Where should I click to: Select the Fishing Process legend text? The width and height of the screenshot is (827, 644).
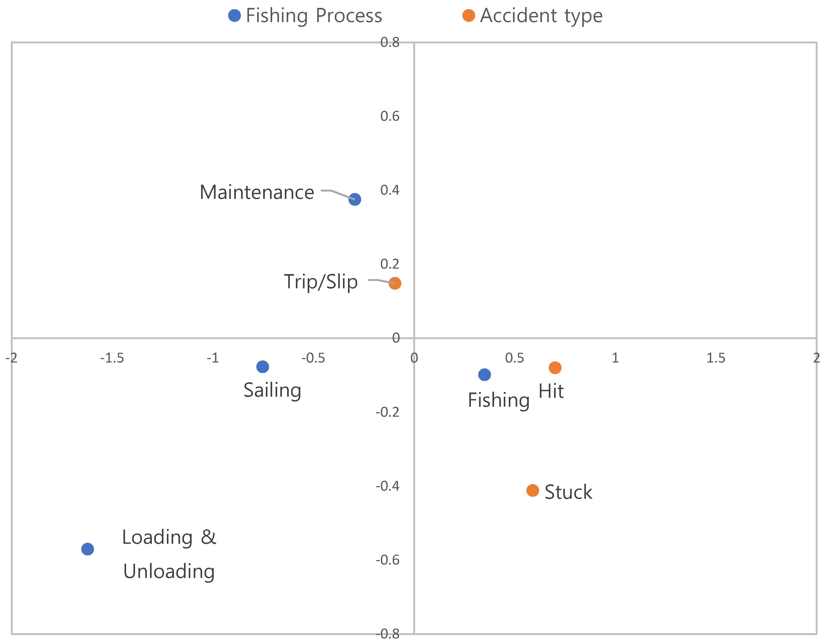[313, 16]
